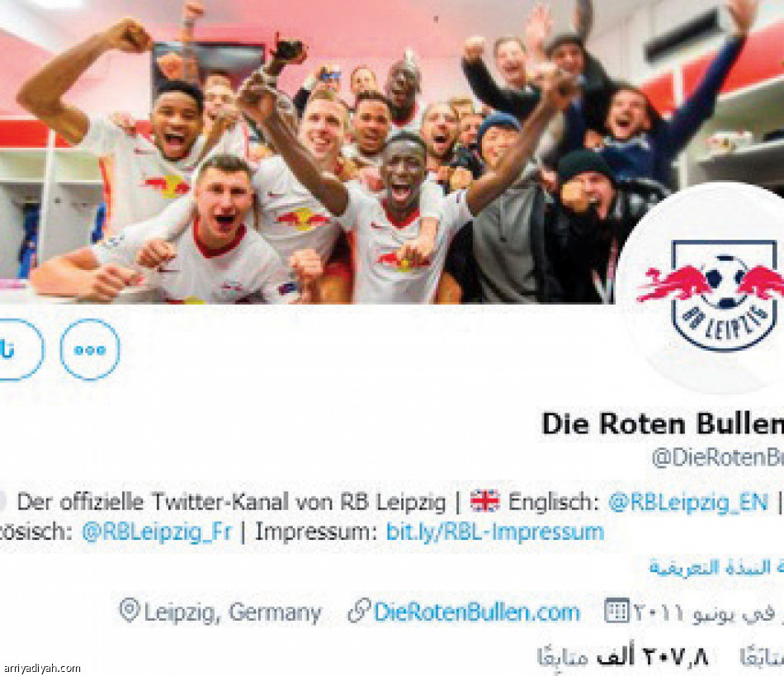Click the Leipzig, Germany location text
This screenshot has height=676, width=784.
click(233, 612)
